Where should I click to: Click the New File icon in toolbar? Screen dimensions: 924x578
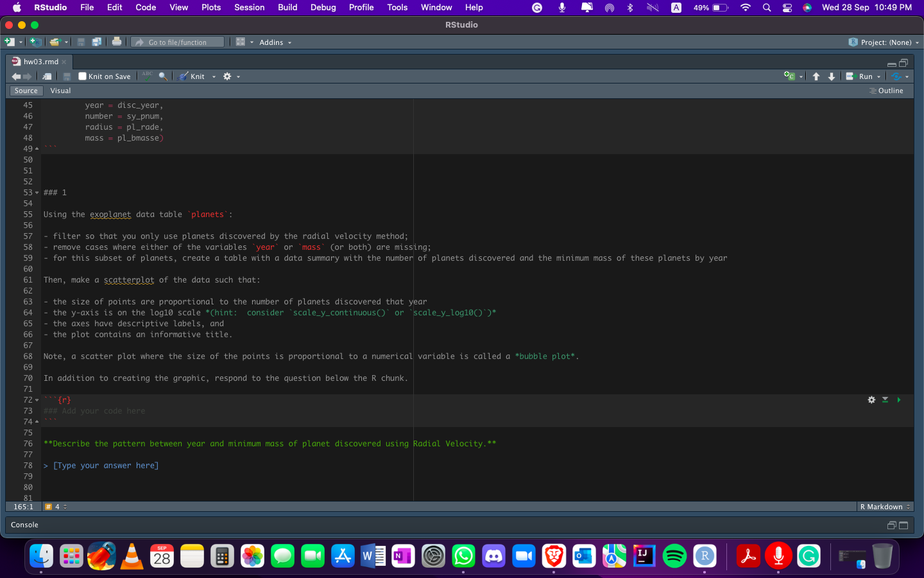(x=10, y=42)
